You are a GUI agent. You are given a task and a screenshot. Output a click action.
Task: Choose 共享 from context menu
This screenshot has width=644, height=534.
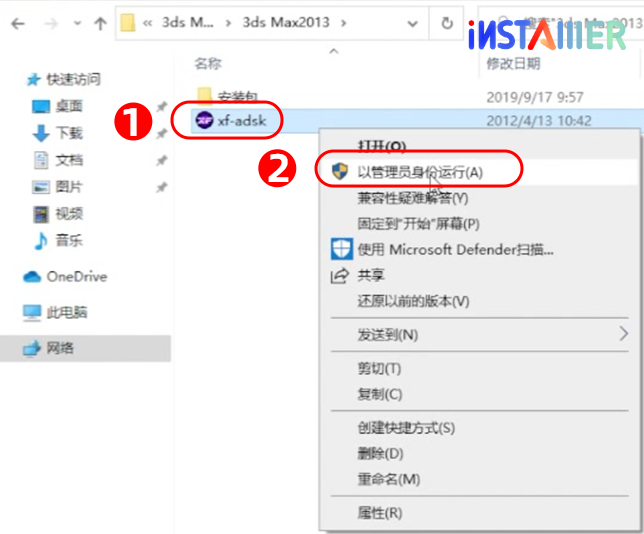(x=371, y=275)
